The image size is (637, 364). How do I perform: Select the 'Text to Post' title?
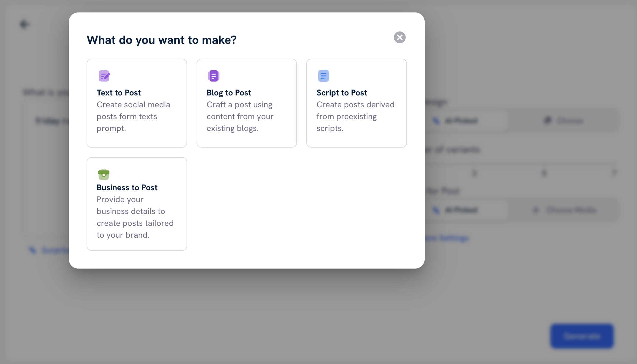pos(119,93)
